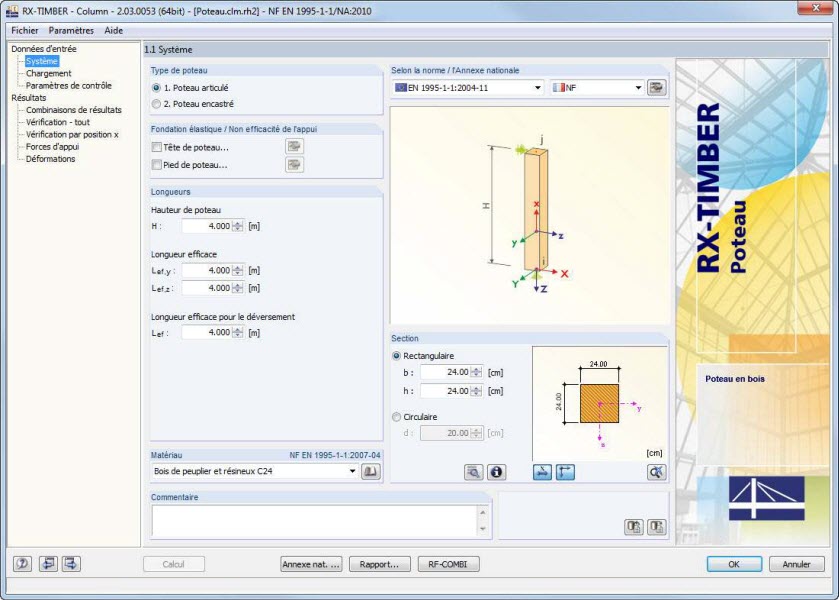The image size is (839, 600).
Task: Click Commentaire text box
Action: click(315, 521)
